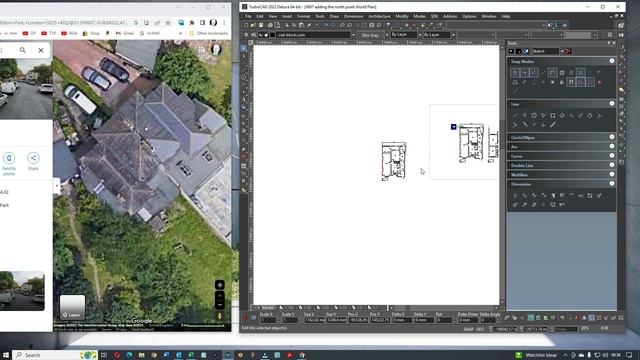Clear the Google Maps search with X
The height and width of the screenshot is (360, 640).
(x=41, y=50)
